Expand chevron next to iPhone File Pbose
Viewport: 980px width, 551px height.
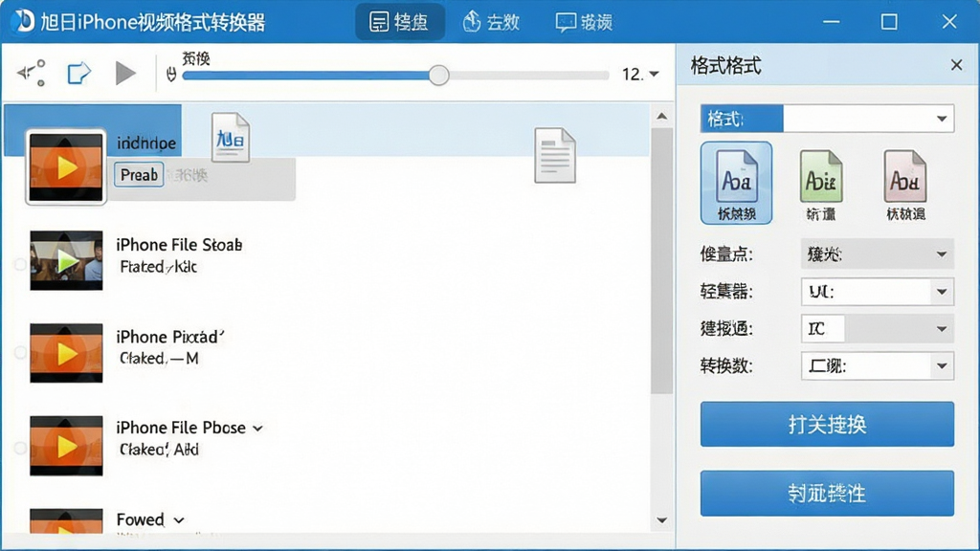258,429
